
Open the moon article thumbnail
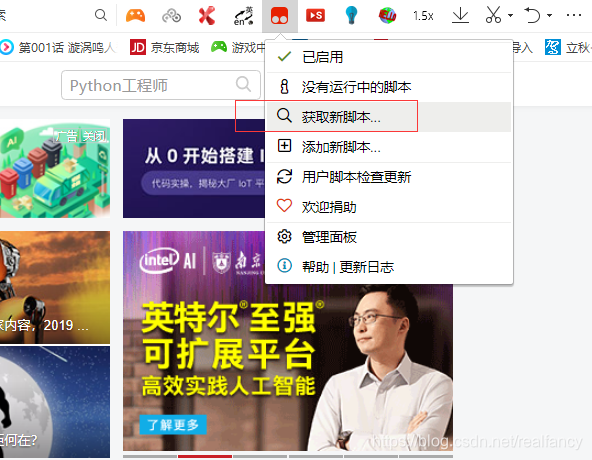tap(55, 402)
